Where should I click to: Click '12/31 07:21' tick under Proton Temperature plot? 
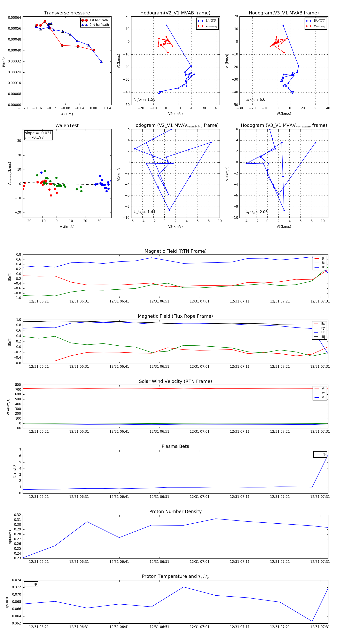(x=280, y=627)
